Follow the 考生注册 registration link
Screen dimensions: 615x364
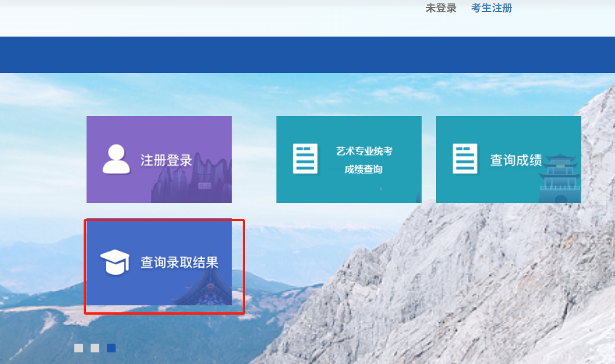(491, 8)
